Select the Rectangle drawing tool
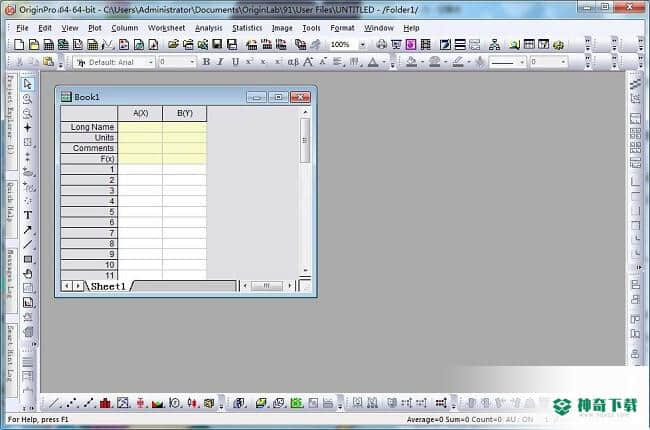 point(28,259)
